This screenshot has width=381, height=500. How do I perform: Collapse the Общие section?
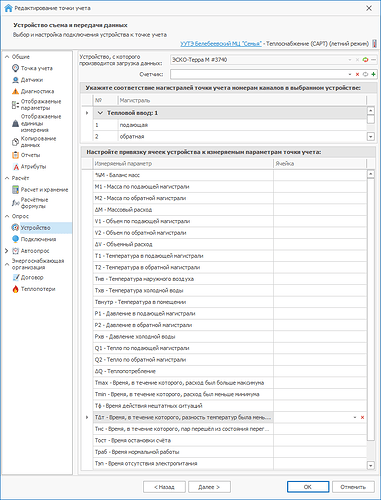7,57
